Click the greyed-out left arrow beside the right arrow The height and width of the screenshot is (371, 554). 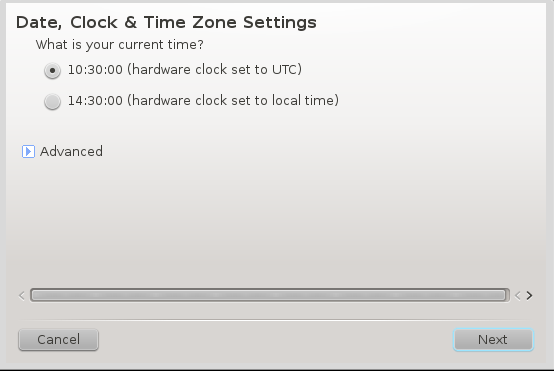point(518,295)
